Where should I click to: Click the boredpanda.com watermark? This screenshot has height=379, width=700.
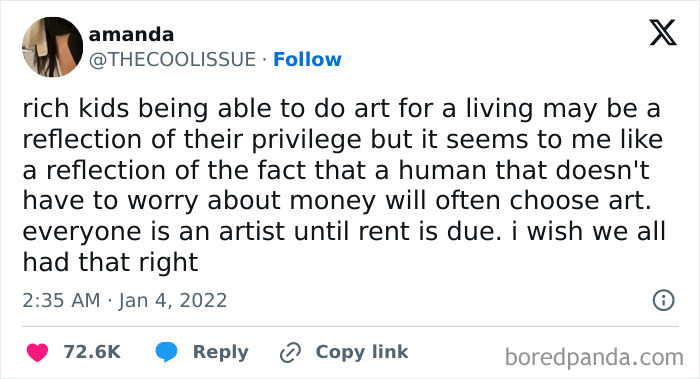(x=594, y=358)
